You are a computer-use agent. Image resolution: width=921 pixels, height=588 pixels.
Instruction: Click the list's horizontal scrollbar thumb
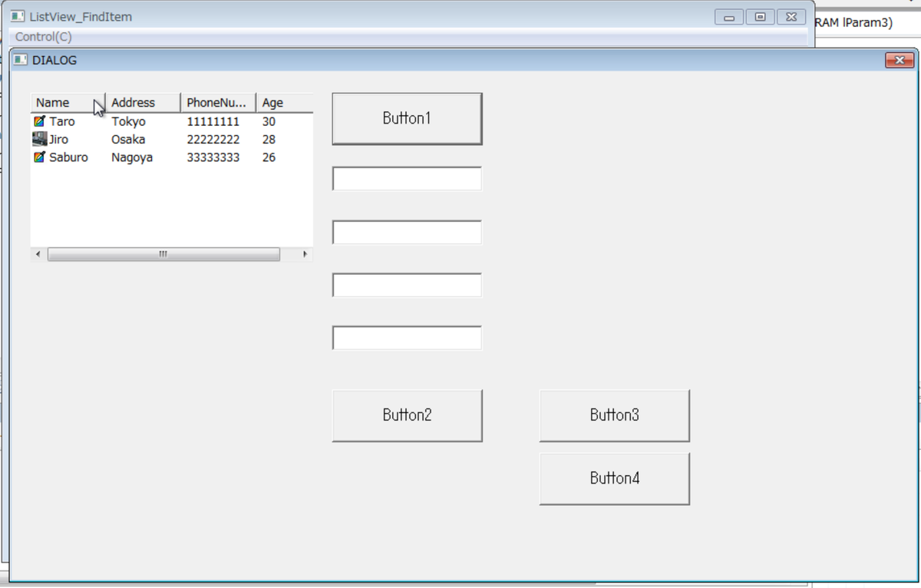click(x=163, y=254)
